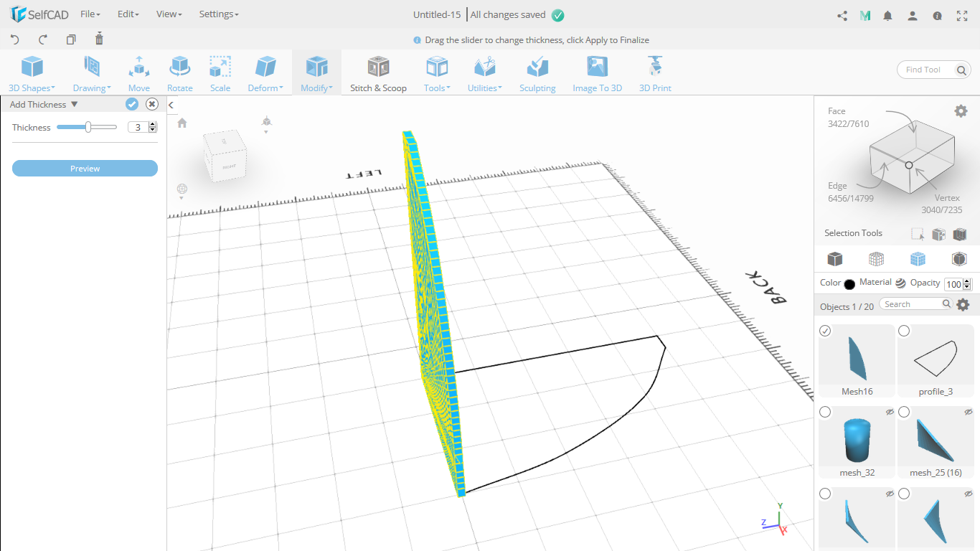Select the Rotate tool
980x551 pixels.
click(179, 75)
